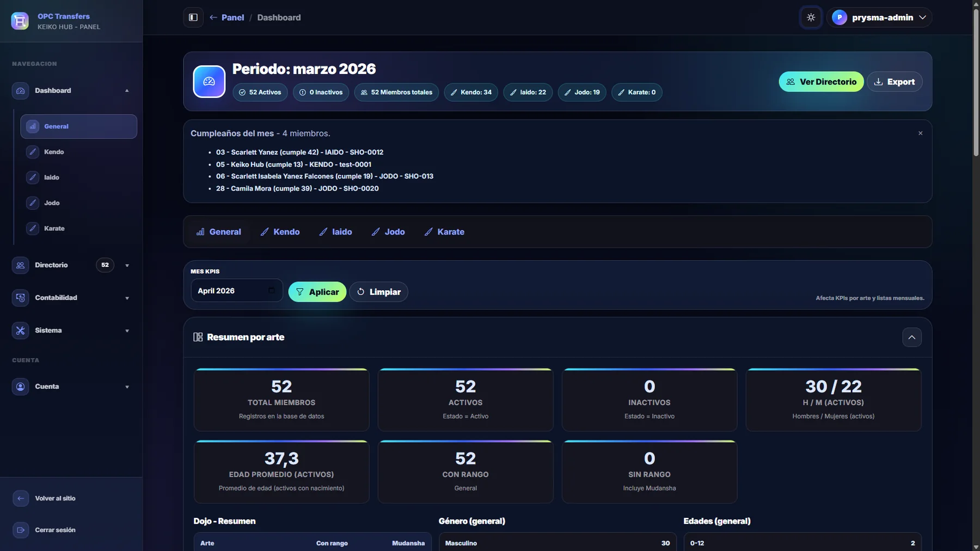Click the Resumen por arte layout icon

tap(198, 338)
